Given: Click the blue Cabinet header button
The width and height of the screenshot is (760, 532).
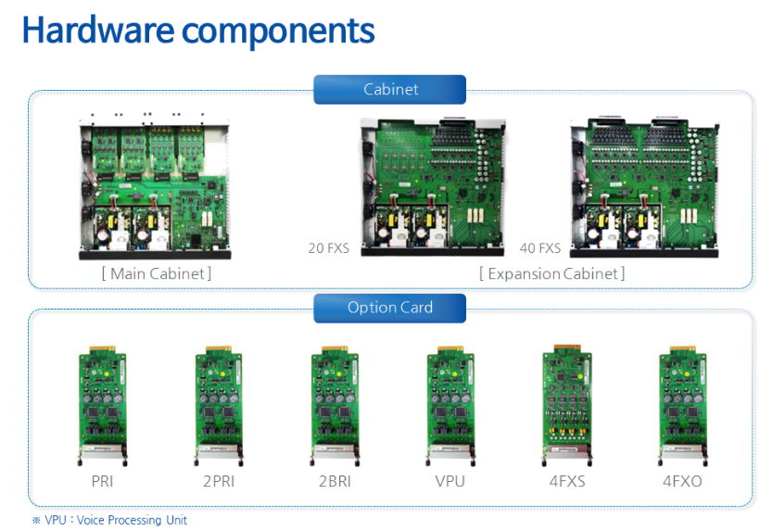Looking at the screenshot, I should 389,90.
